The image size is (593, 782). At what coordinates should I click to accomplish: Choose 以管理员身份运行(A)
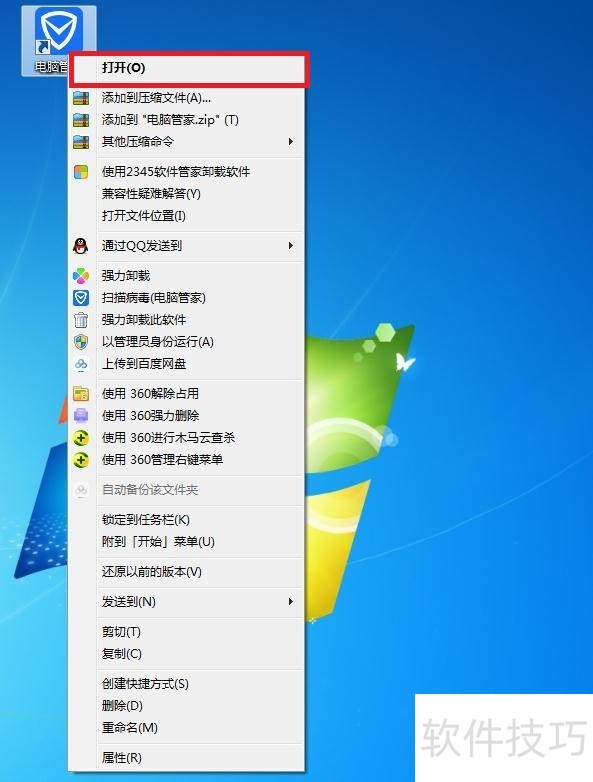[x=187, y=342]
